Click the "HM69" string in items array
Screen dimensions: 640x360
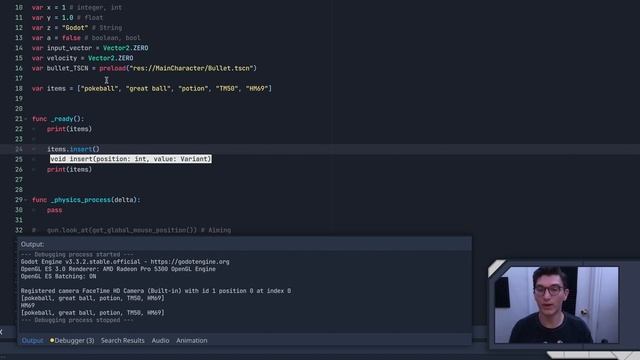click(258, 88)
